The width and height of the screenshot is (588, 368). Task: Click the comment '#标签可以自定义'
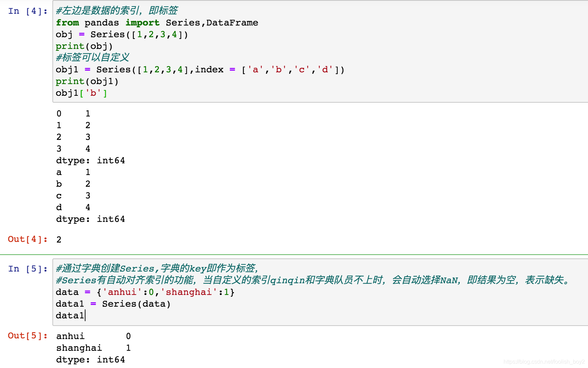click(x=93, y=58)
